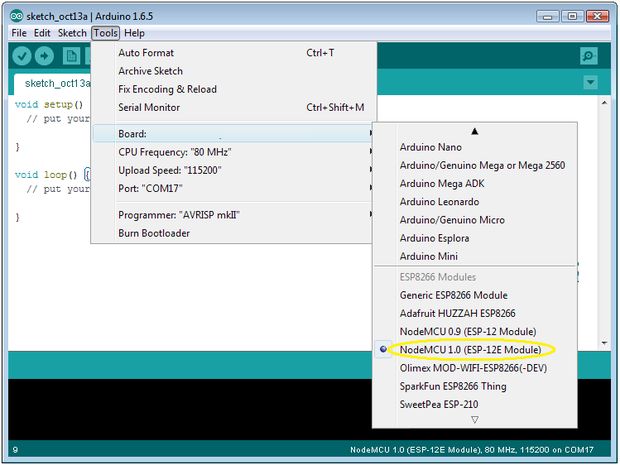Select Fix Encoding & Reload

coord(234,89)
